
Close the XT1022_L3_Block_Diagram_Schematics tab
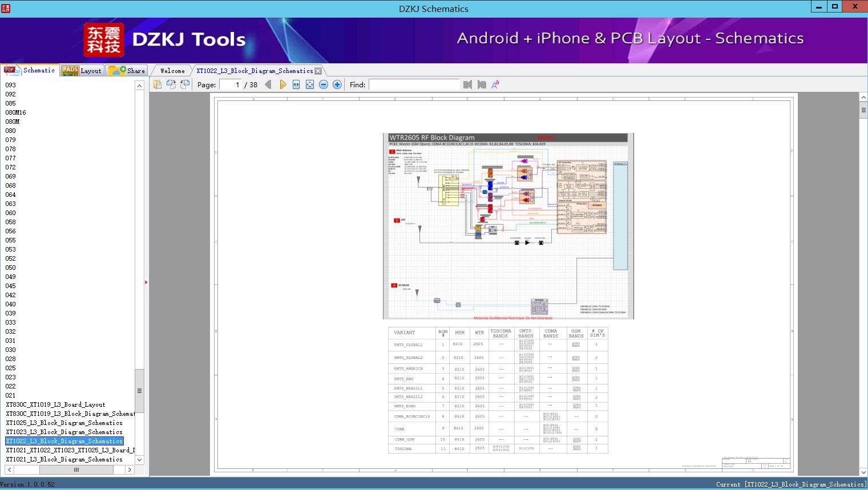(318, 71)
